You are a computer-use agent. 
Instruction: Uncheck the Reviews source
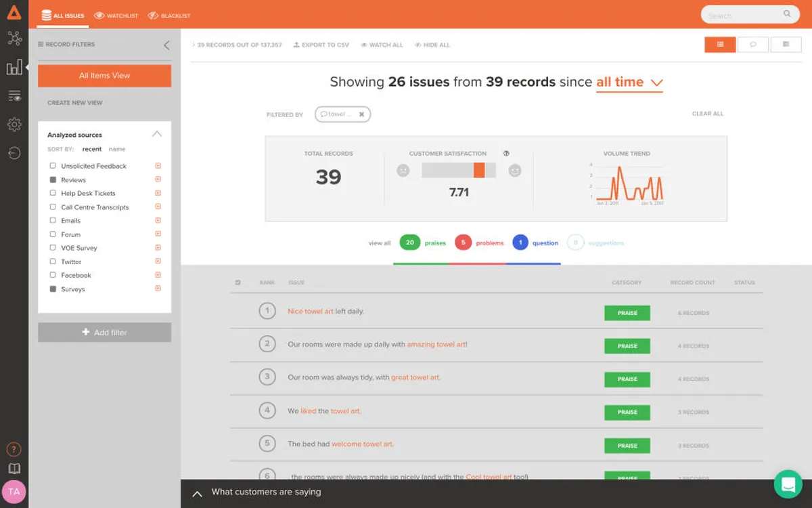pos(53,179)
